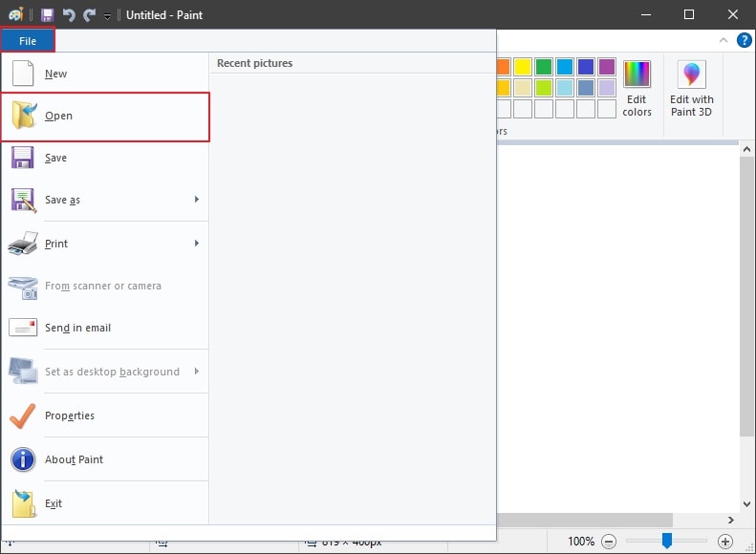Open Paint Help question mark icon

point(744,40)
